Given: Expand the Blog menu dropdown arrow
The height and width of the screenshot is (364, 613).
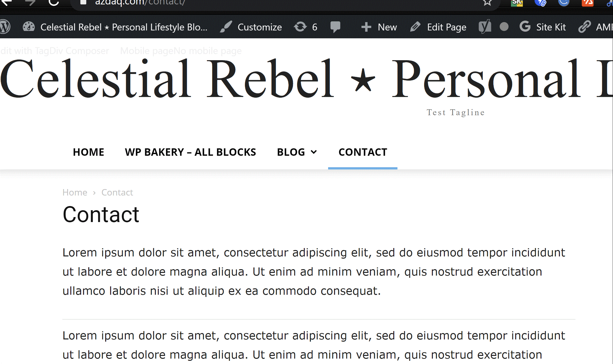Looking at the screenshot, I should (314, 152).
